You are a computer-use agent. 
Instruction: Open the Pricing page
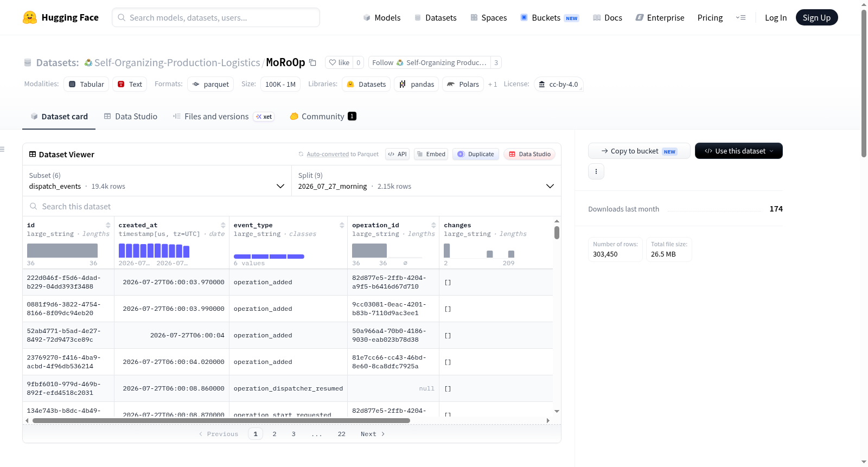click(710, 17)
